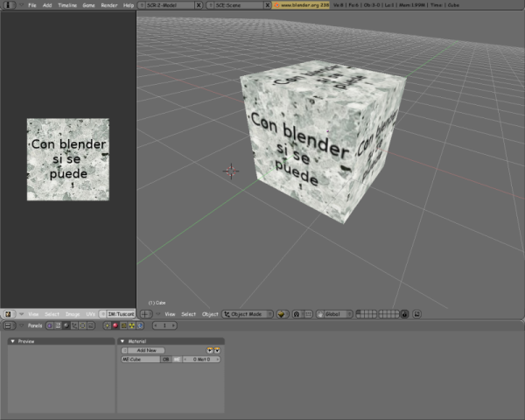Collapse the Material panel
This screenshot has width=525, height=420.
pos(122,341)
